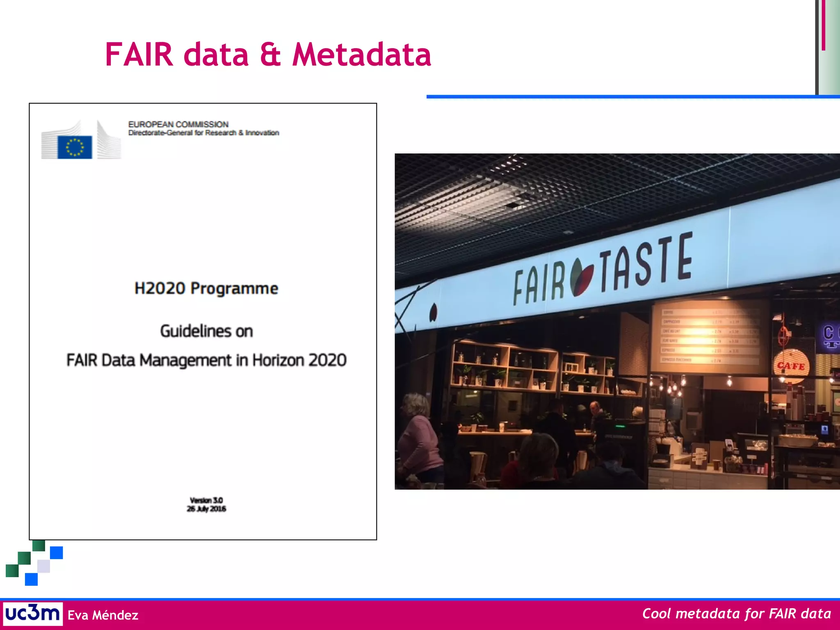840x630 pixels.
Task: Select the Guidelines on text
Action: click(x=206, y=331)
